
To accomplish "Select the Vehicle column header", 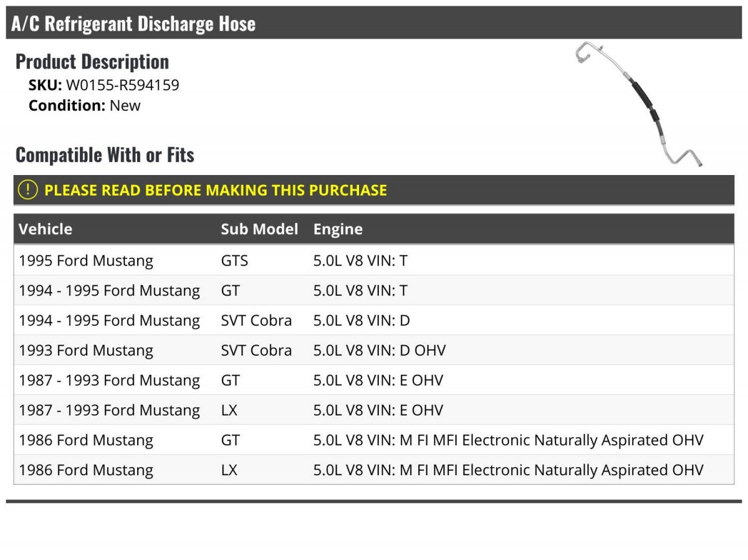I will pos(46,229).
